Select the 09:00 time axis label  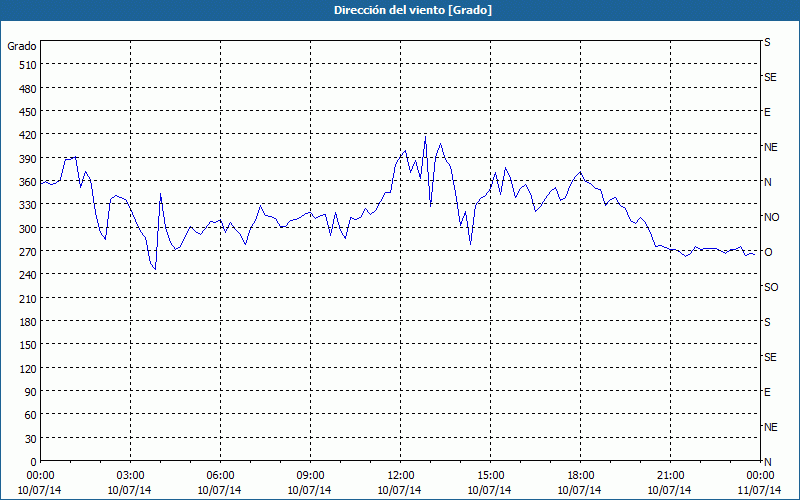311,476
